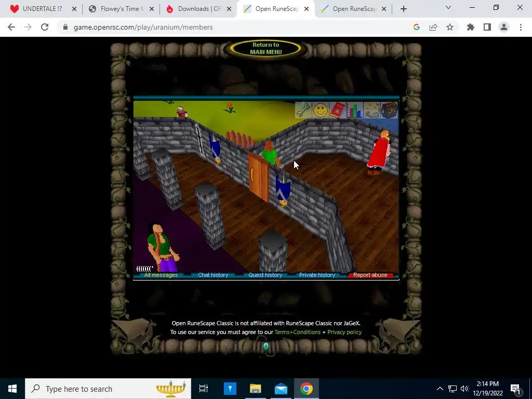This screenshot has width=532, height=399.
Task: Open the blue key app on taskbar
Action: click(x=230, y=389)
